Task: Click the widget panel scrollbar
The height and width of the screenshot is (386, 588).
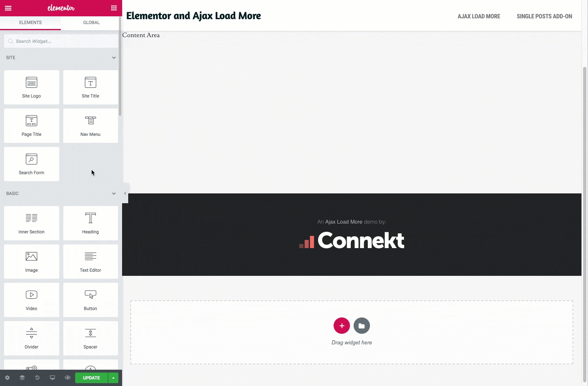Action: pyautogui.click(x=120, y=67)
